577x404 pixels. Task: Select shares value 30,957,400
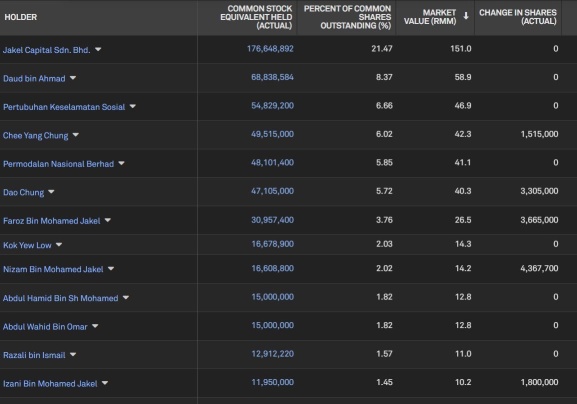(x=272, y=220)
